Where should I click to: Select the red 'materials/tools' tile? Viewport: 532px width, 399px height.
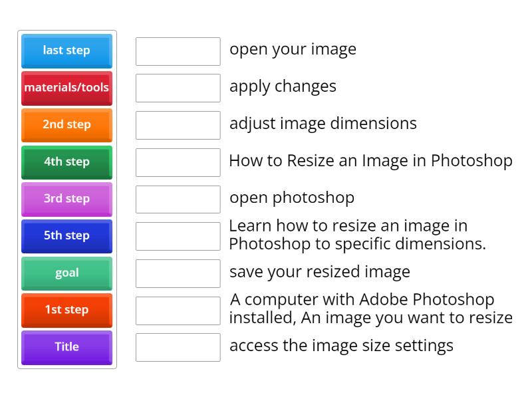pyautogui.click(x=66, y=88)
